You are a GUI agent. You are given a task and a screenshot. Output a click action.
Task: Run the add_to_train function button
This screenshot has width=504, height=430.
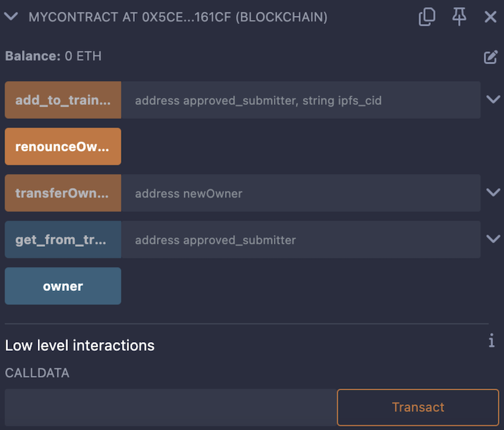63,100
